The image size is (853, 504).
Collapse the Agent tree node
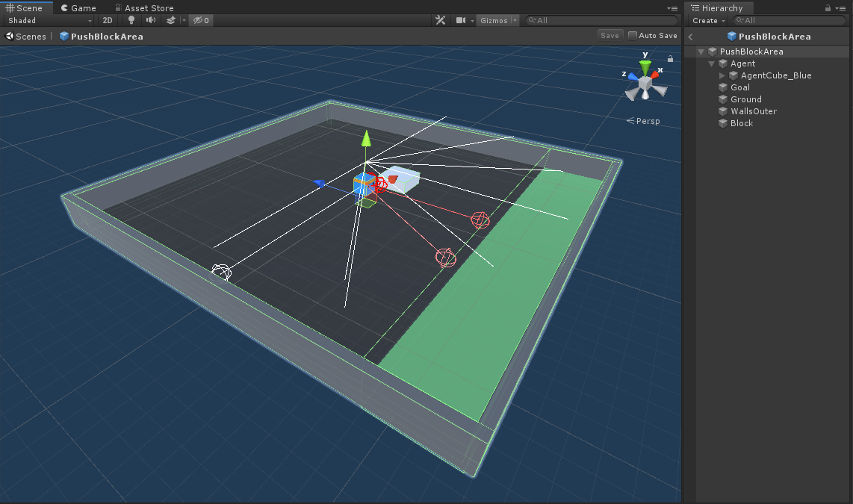click(711, 63)
